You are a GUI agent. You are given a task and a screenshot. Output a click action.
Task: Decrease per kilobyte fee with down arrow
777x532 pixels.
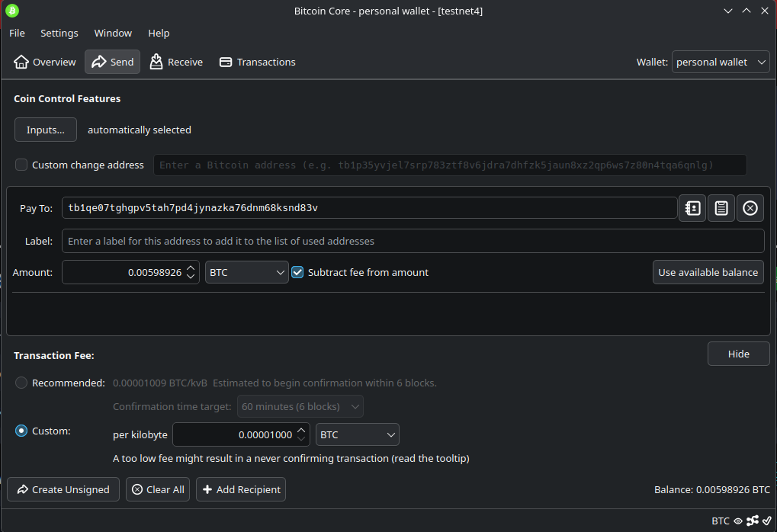point(301,439)
